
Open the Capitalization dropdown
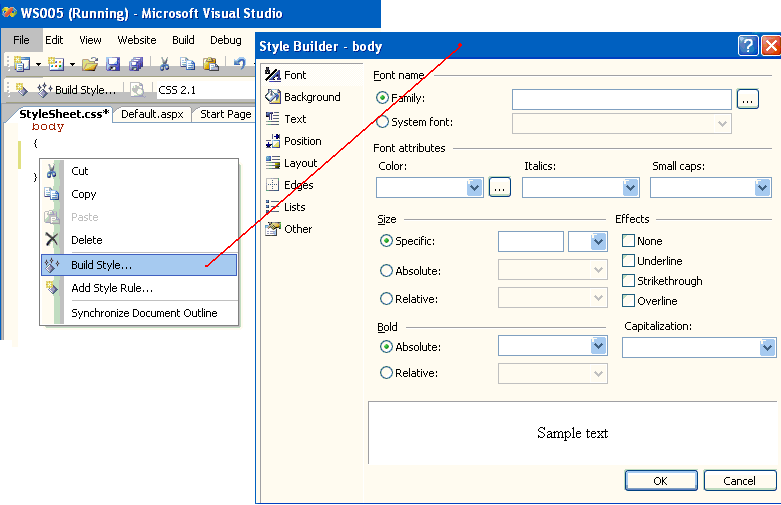(768, 347)
